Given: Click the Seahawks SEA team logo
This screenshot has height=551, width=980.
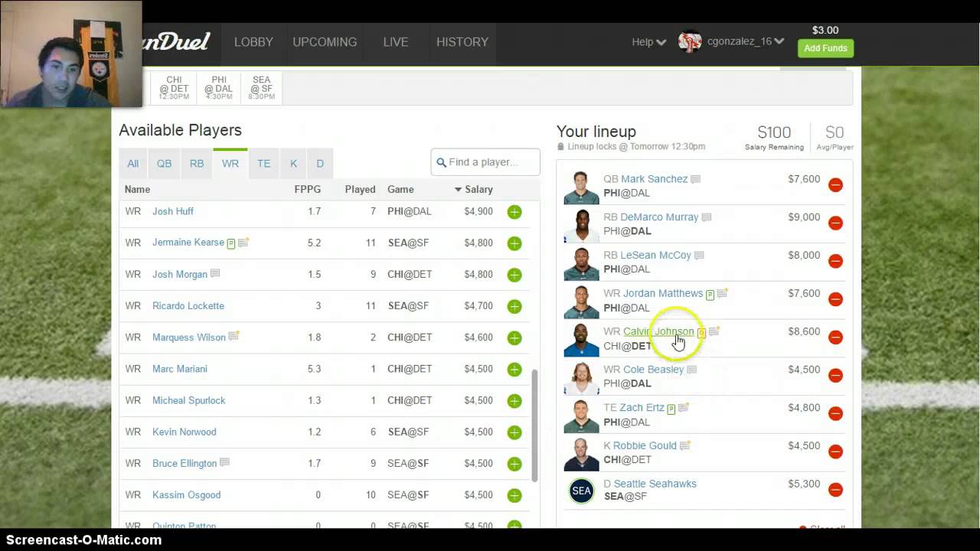Looking at the screenshot, I should coord(581,491).
